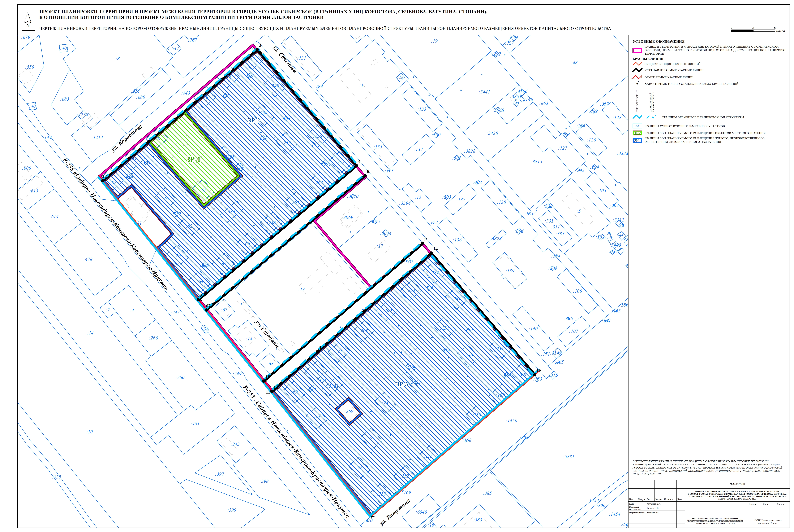Click the blue residential zone legend swatch

coord(637,140)
